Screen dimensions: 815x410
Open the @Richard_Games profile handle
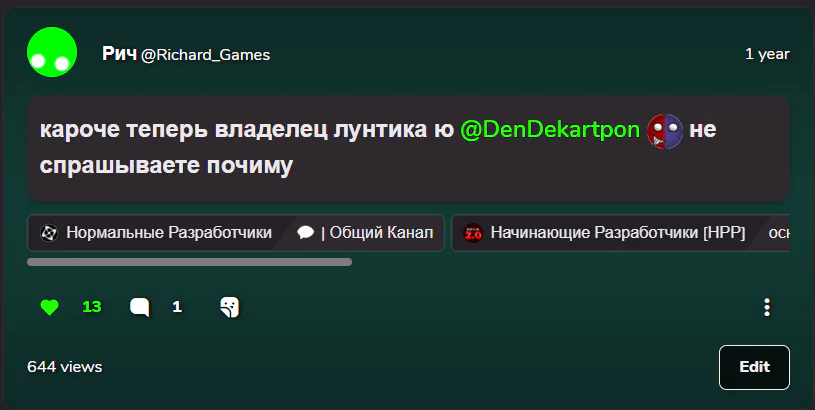tap(205, 55)
